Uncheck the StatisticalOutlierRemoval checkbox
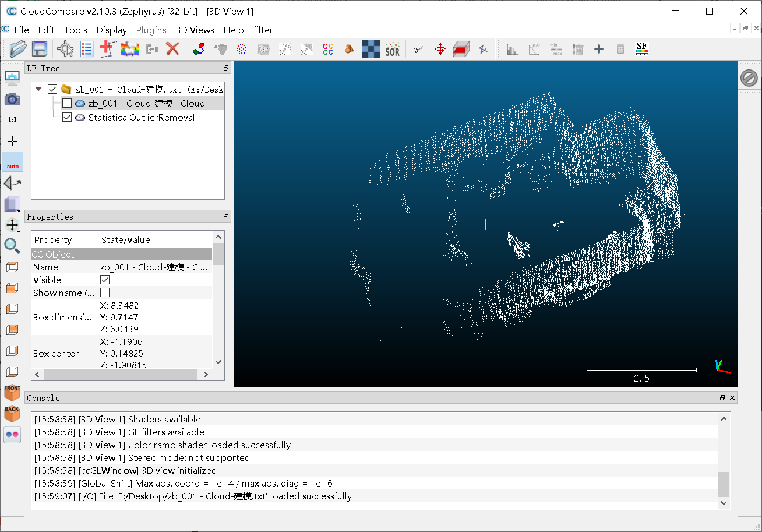The height and width of the screenshot is (532, 762). click(67, 117)
